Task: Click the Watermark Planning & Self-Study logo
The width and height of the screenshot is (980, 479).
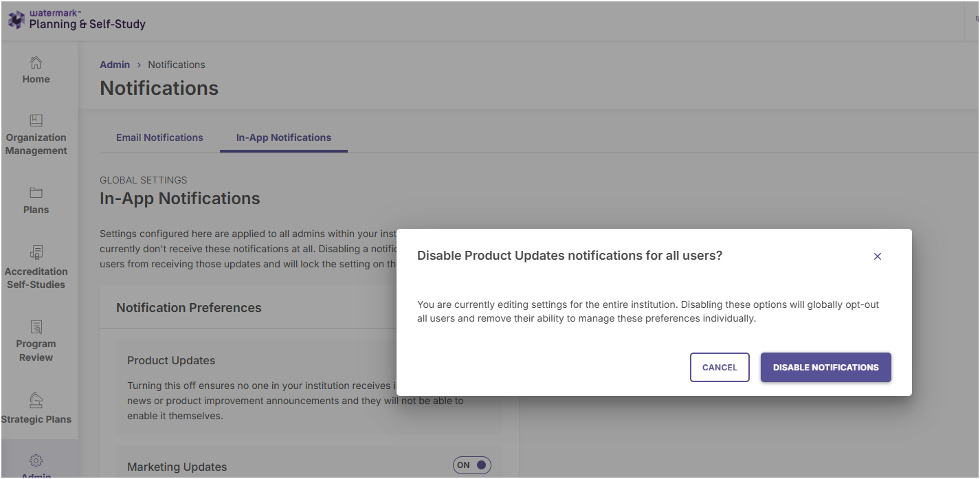Action: point(77,20)
